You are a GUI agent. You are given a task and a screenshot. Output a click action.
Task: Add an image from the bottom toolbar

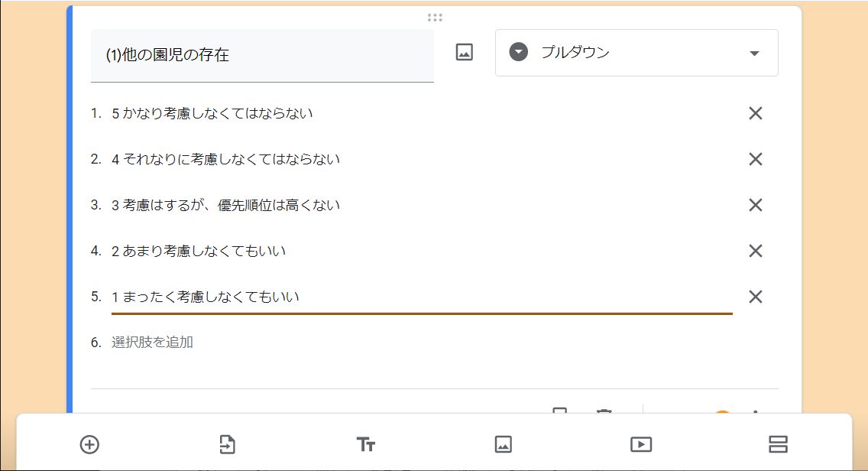(503, 444)
